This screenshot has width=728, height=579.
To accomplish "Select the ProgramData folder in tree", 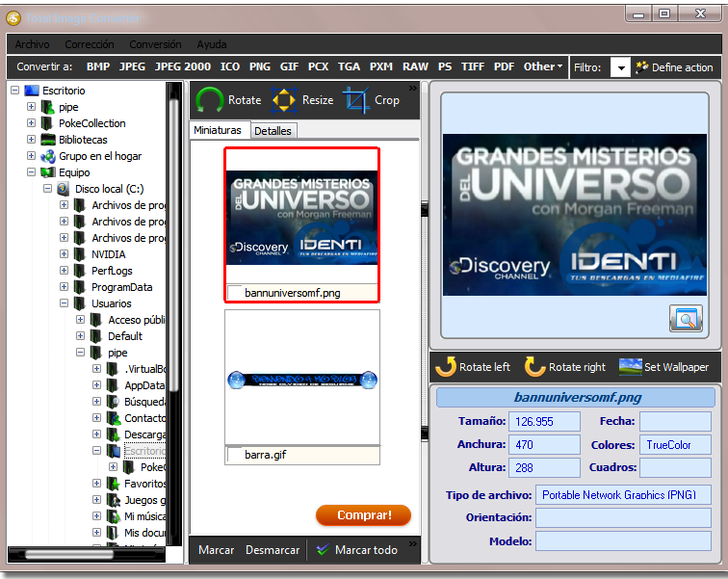I will 121,287.
